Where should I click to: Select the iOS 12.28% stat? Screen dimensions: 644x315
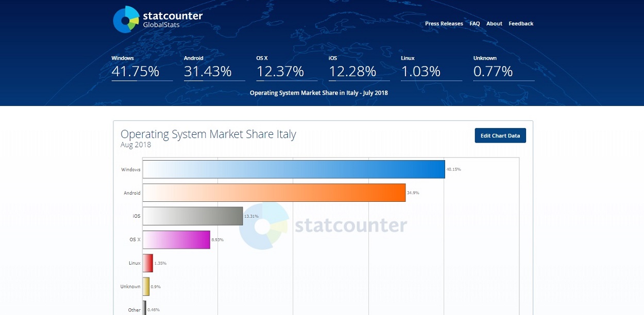coord(359,68)
